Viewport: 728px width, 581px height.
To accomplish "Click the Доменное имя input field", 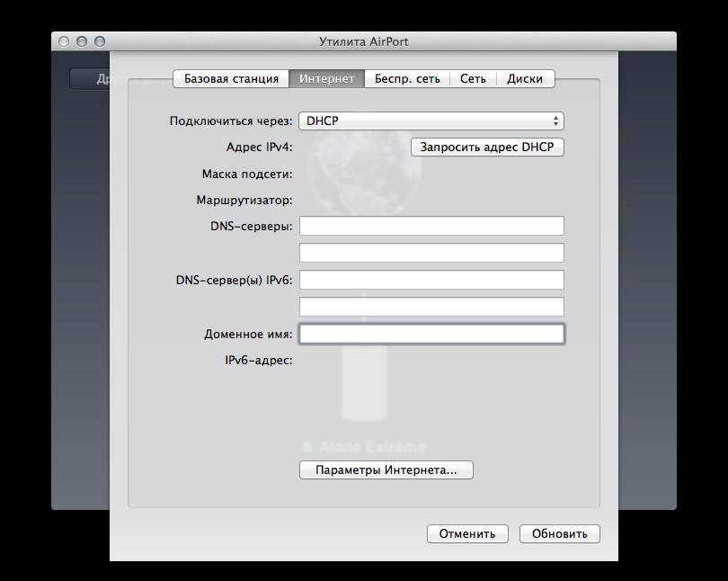I will pyautogui.click(x=431, y=334).
